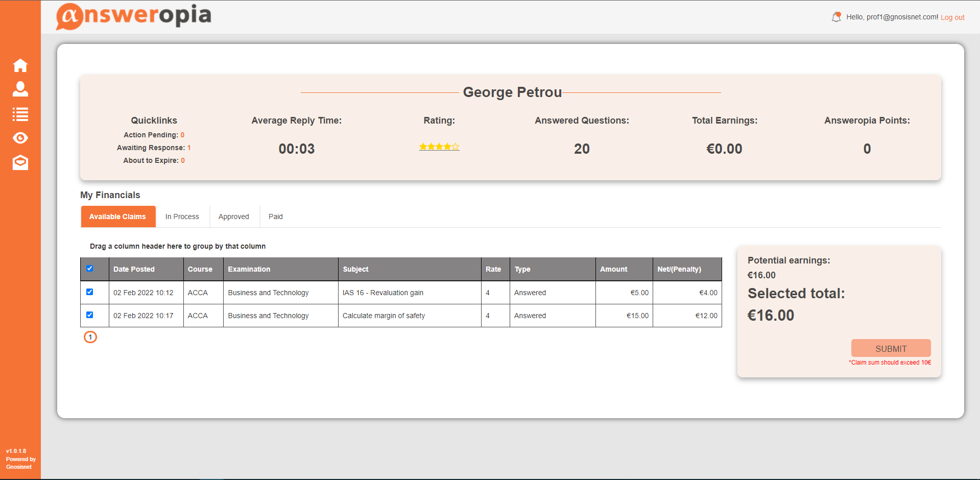The image size is (980, 480).
Task: Uncheck the Calculate margin of safety row
Action: [x=89, y=315]
